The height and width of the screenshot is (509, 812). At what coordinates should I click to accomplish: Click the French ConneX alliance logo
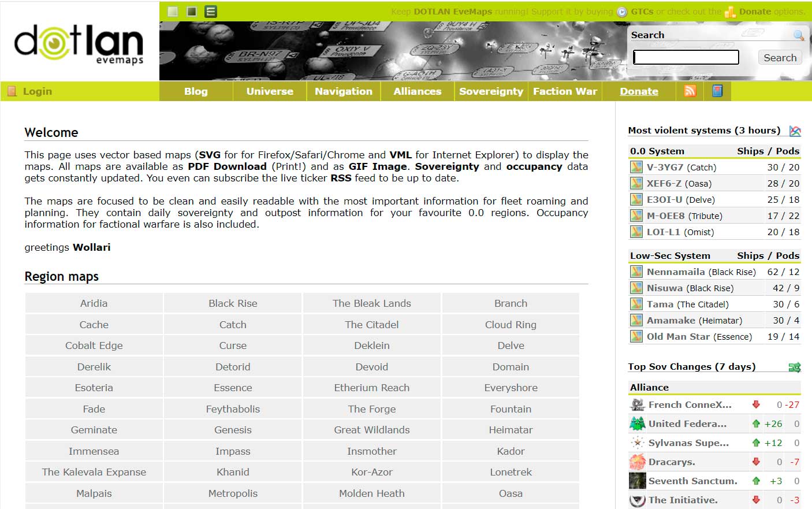(x=638, y=404)
